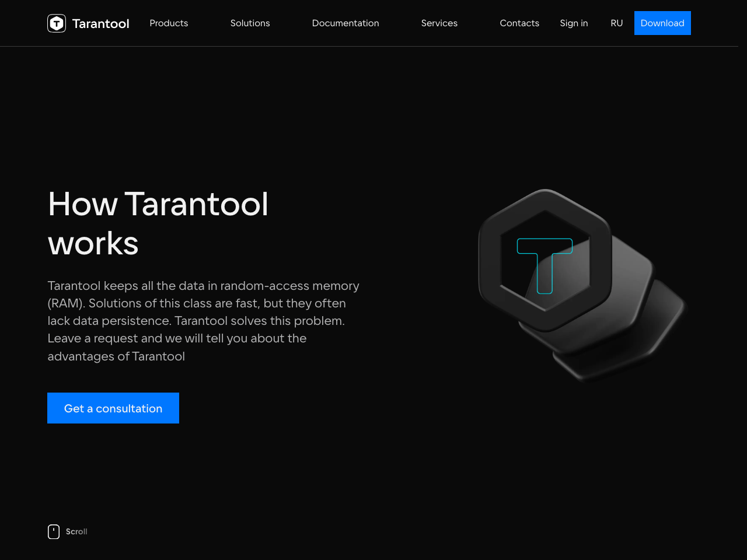Navigate to the Contacts page
This screenshot has height=560, width=747.
(519, 23)
